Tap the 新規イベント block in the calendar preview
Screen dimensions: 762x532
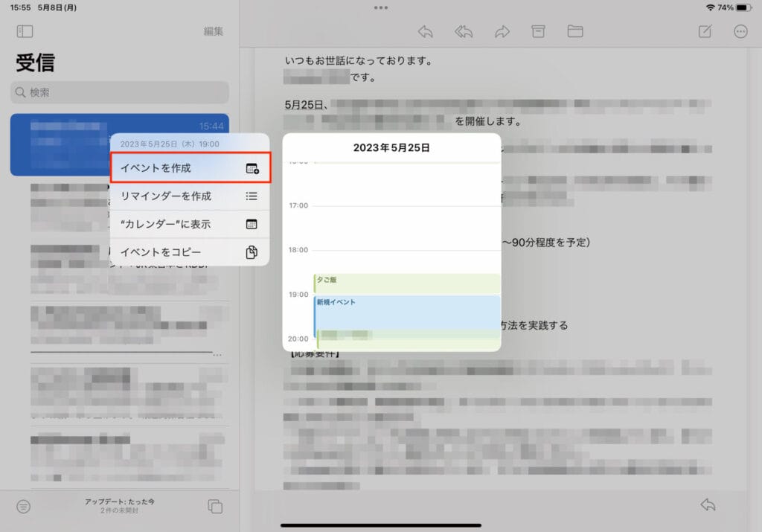406,311
